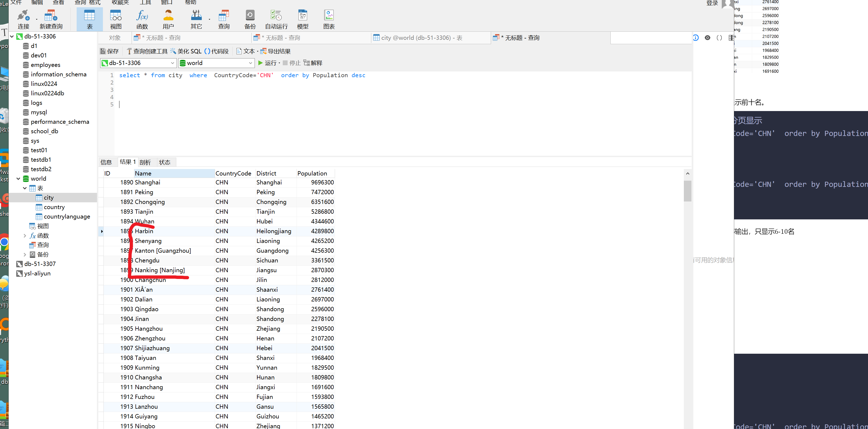Open the world database dropdown
This screenshot has width=868, height=429.
[250, 63]
